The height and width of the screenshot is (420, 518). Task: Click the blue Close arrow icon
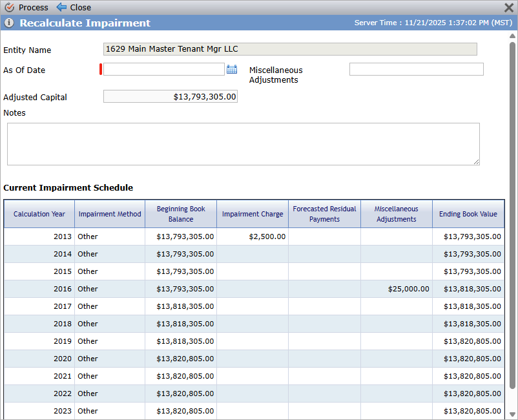coord(61,7)
